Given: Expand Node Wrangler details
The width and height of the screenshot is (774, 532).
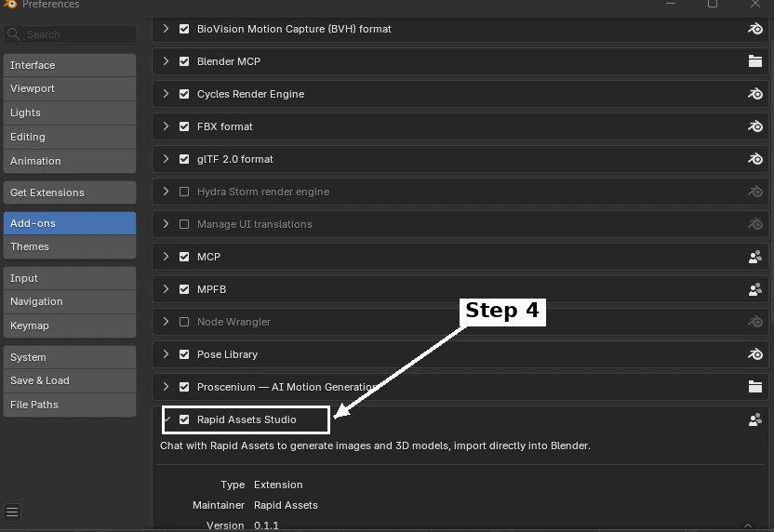Looking at the screenshot, I should click(x=166, y=322).
